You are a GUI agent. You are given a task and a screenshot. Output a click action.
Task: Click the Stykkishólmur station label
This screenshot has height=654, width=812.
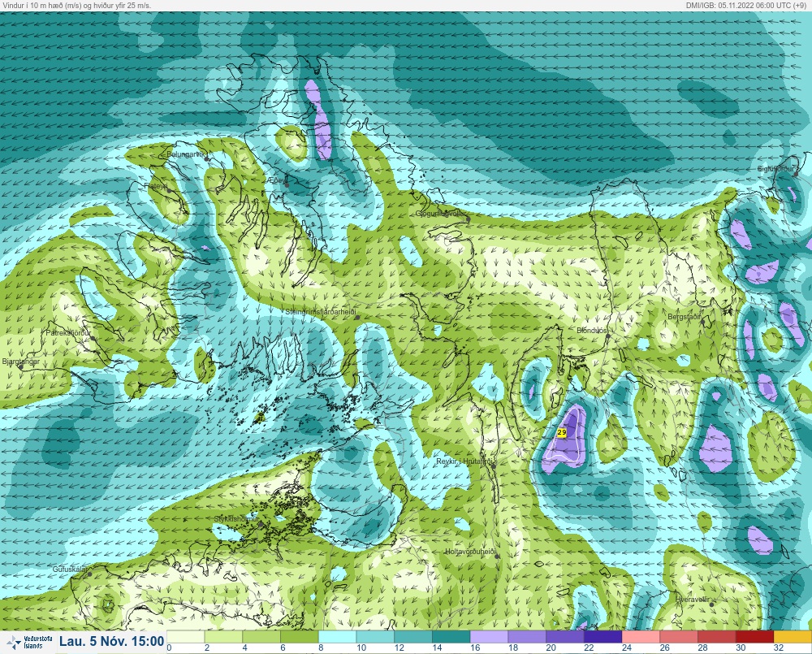(x=237, y=519)
